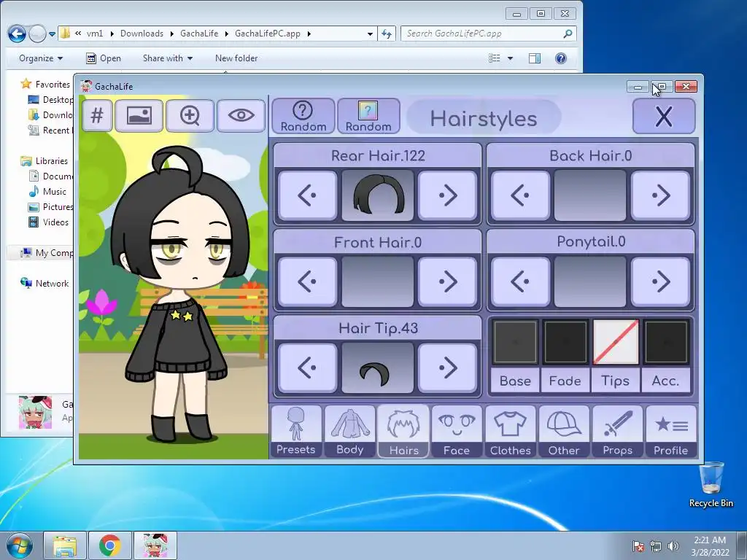Viewport: 747px width, 560px height.
Task: Click the Search GachaLifePC.app field
Action: (488, 34)
